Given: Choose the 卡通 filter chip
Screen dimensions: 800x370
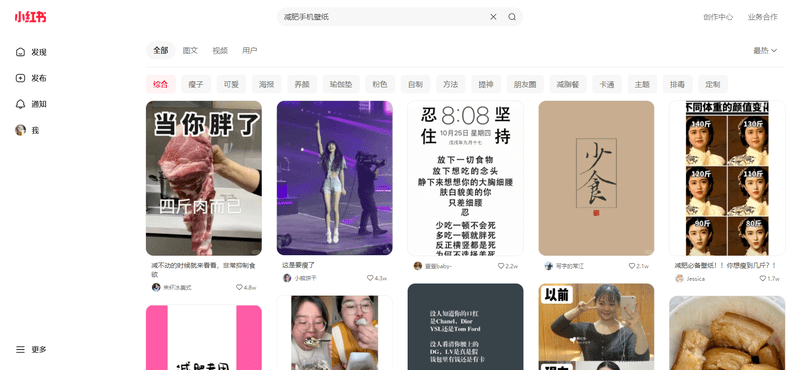Looking at the screenshot, I should pyautogui.click(x=607, y=84).
